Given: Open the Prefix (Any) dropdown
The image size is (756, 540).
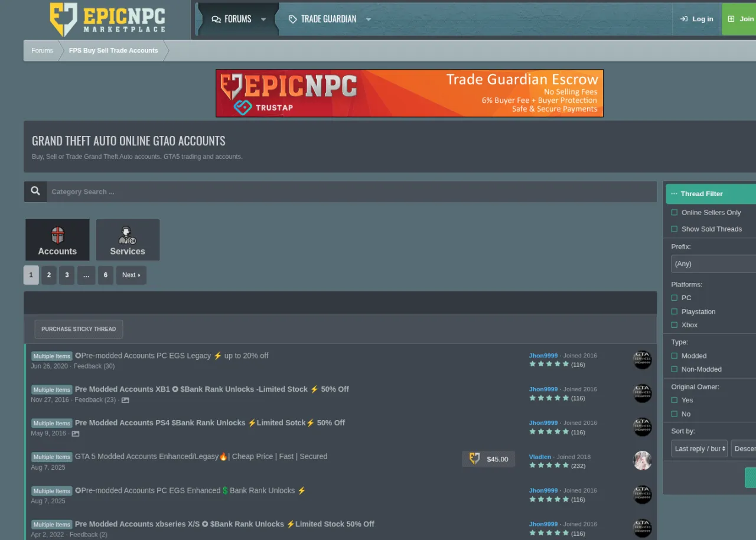Looking at the screenshot, I should click(712, 264).
